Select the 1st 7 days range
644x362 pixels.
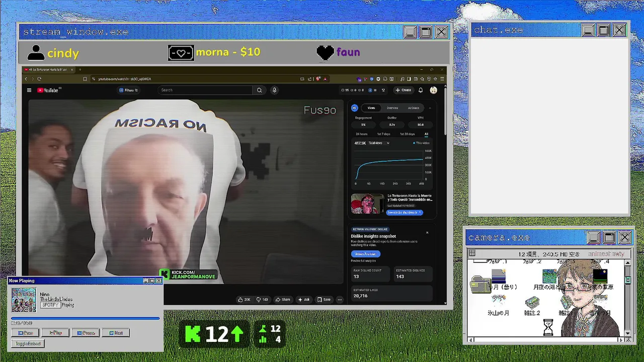[x=384, y=134]
